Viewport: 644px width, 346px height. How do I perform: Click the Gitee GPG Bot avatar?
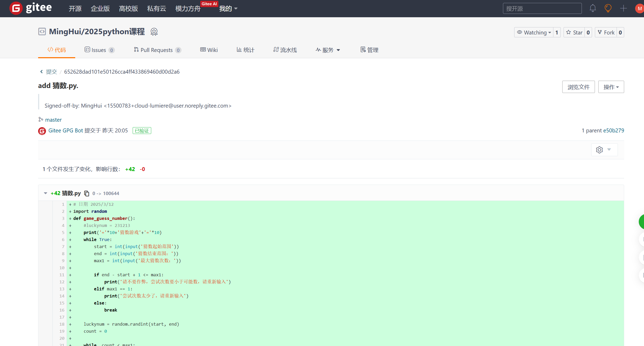click(x=42, y=131)
